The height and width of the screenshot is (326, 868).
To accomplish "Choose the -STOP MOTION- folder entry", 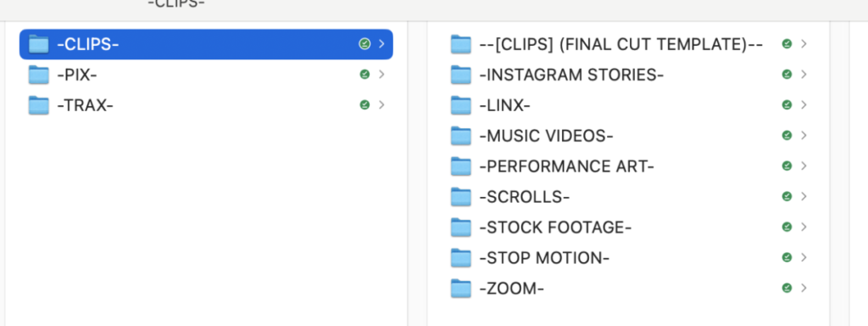I will (544, 257).
